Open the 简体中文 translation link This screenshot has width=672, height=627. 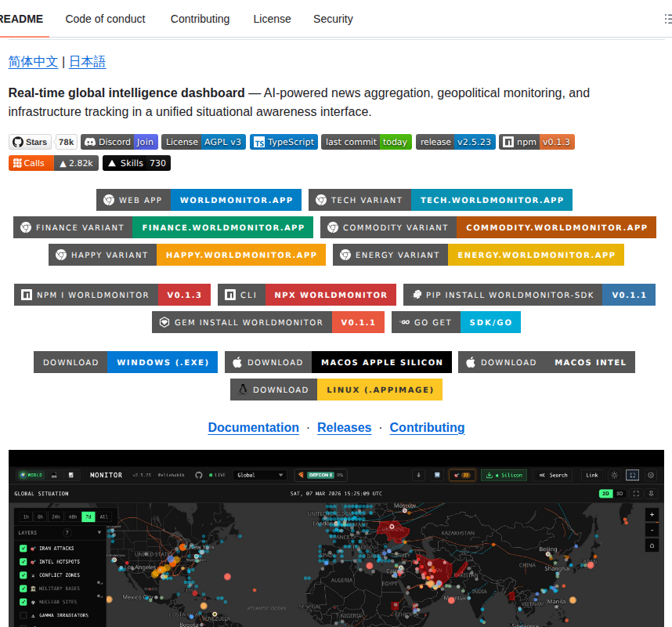pos(33,62)
